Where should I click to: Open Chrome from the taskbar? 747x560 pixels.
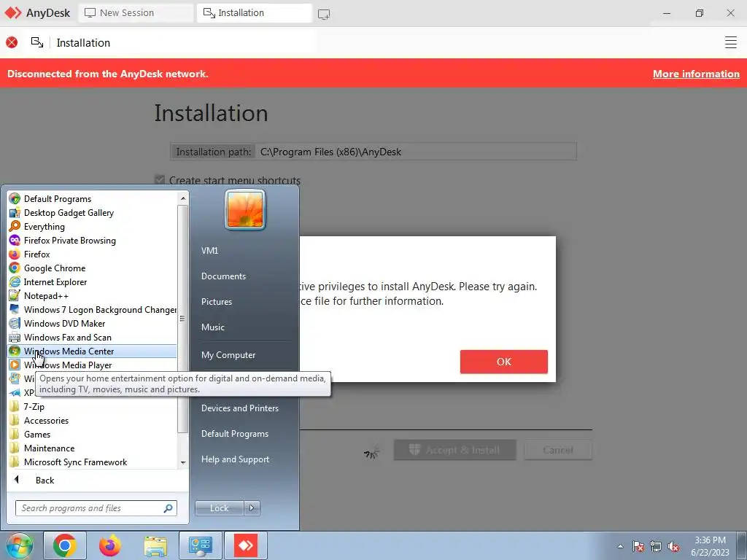(65, 545)
